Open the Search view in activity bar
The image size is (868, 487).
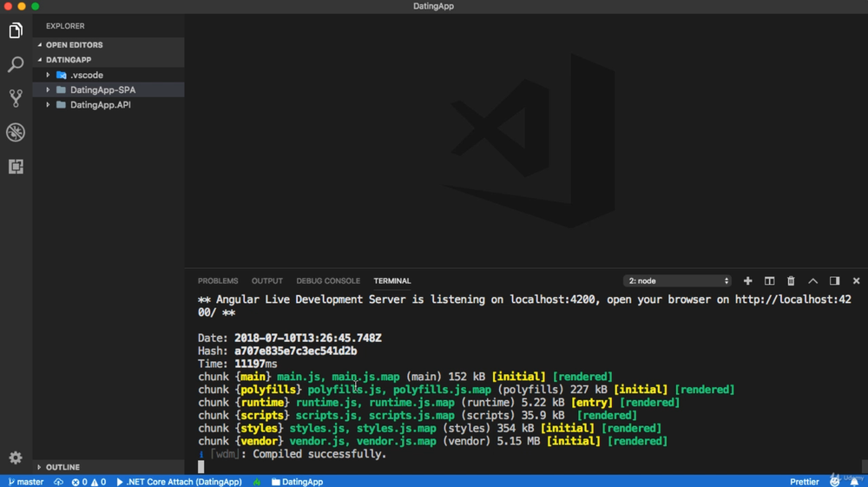16,64
